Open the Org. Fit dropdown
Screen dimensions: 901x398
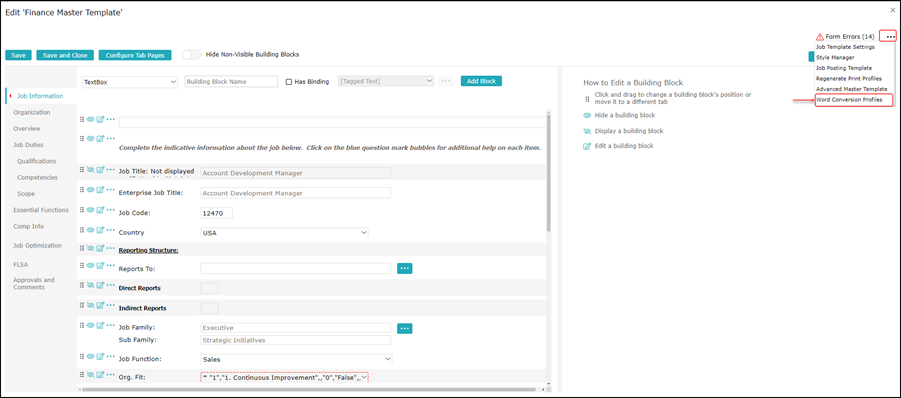(x=284, y=377)
